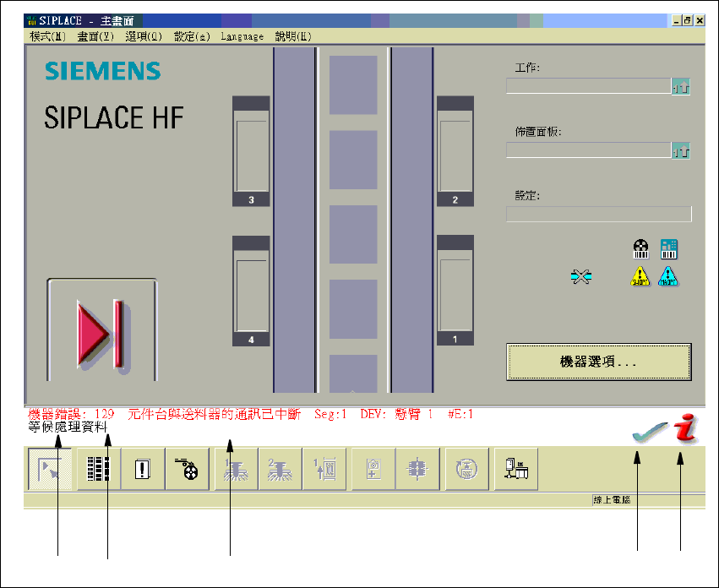Click the 設定 input field

pyautogui.click(x=599, y=215)
